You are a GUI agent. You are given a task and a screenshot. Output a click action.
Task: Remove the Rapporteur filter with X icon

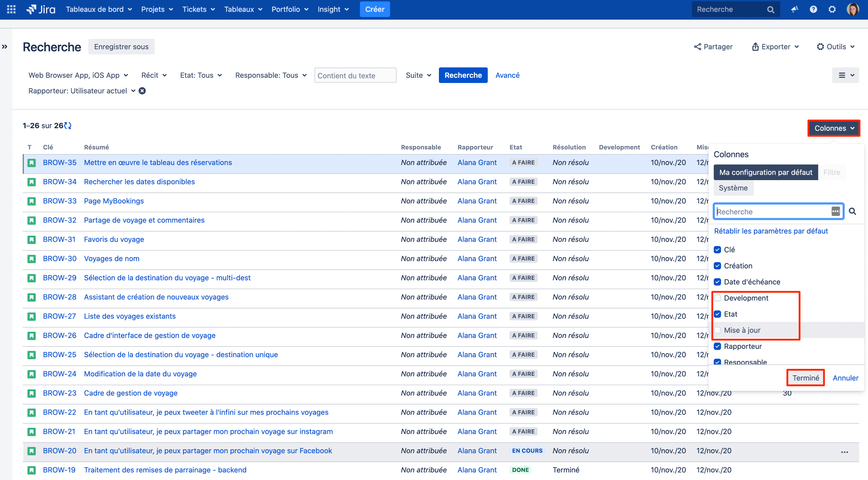[x=142, y=91]
